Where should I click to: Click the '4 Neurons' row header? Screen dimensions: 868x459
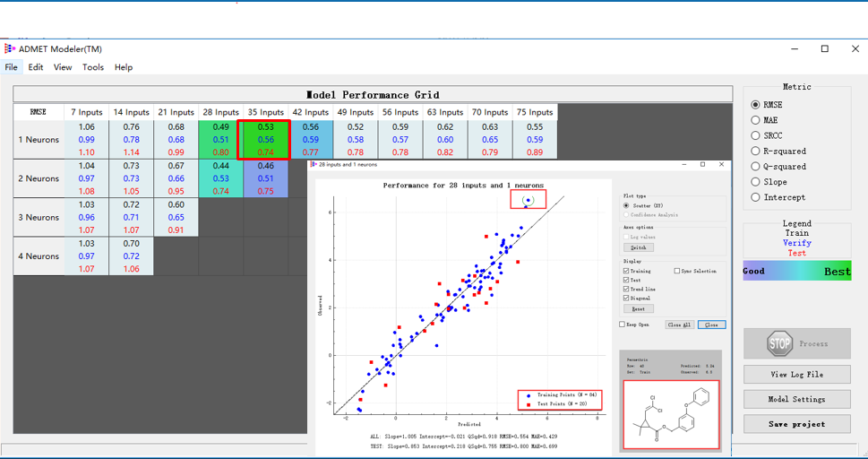click(39, 256)
